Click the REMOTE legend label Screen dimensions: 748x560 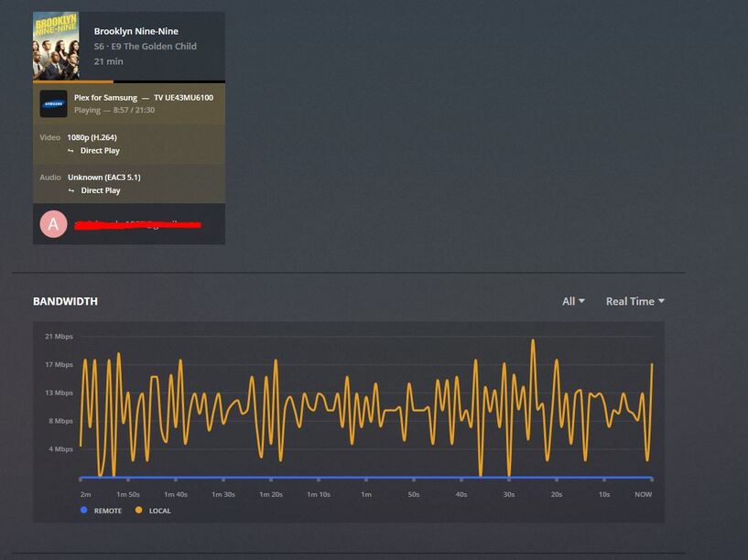click(x=108, y=511)
